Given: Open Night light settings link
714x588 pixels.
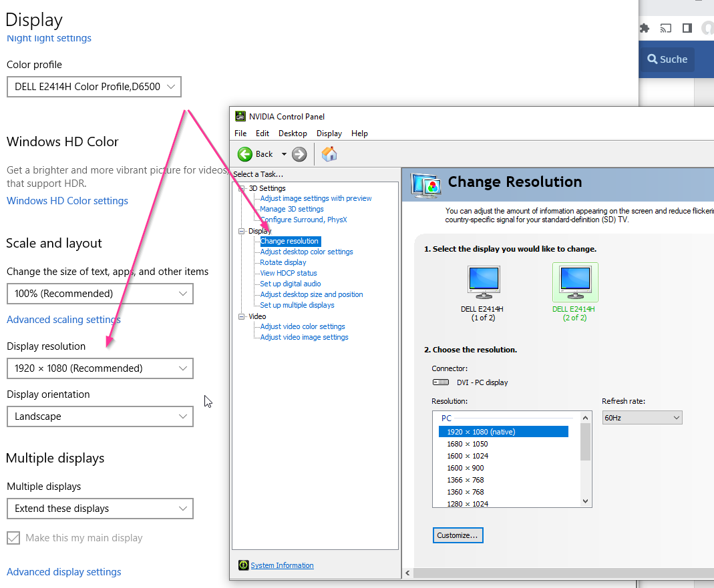Looking at the screenshot, I should pyautogui.click(x=49, y=38).
